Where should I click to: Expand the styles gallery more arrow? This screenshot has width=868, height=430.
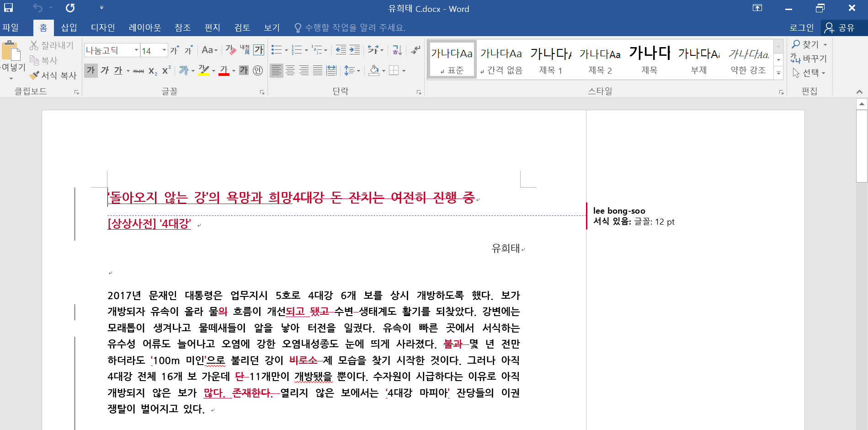(x=779, y=73)
